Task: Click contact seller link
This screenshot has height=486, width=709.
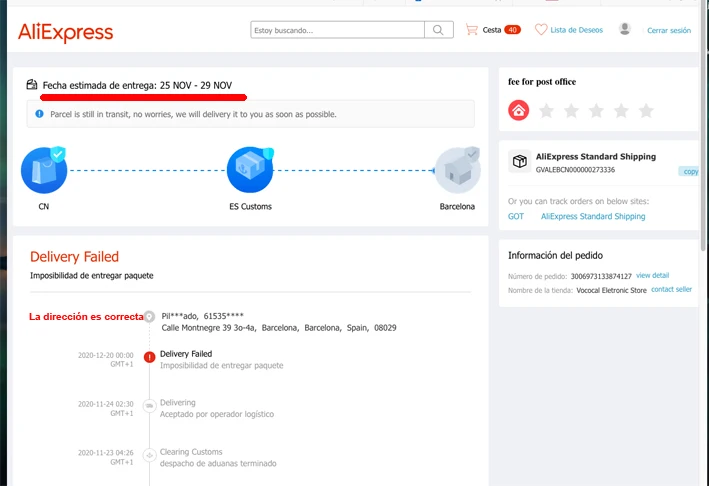Action: coord(671,289)
